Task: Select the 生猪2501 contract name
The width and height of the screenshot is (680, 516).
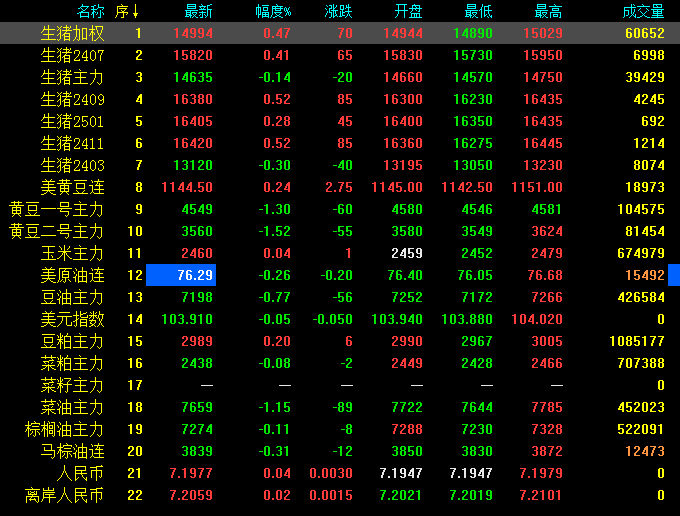Action: point(72,121)
